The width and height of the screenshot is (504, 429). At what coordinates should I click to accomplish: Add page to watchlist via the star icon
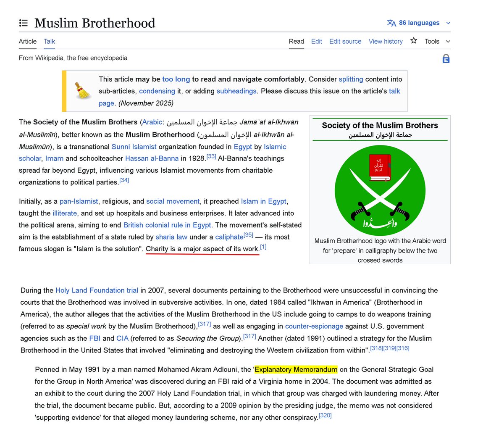pos(414,41)
